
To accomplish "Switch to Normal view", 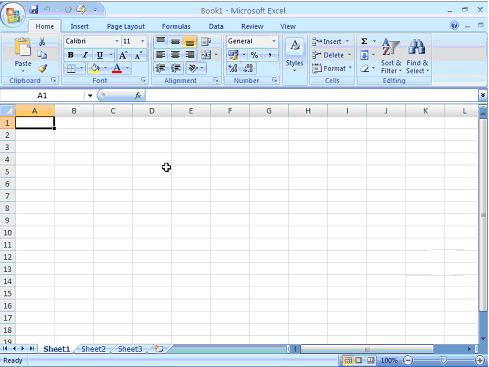I will (348, 360).
